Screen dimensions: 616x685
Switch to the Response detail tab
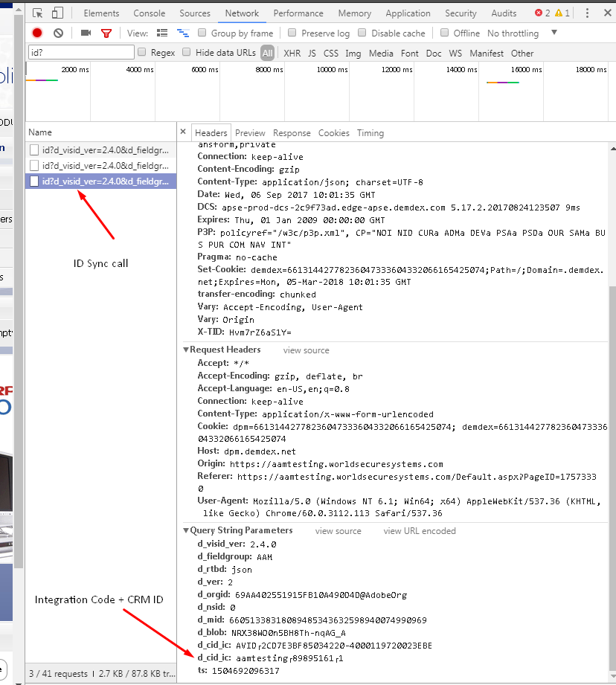pos(292,133)
